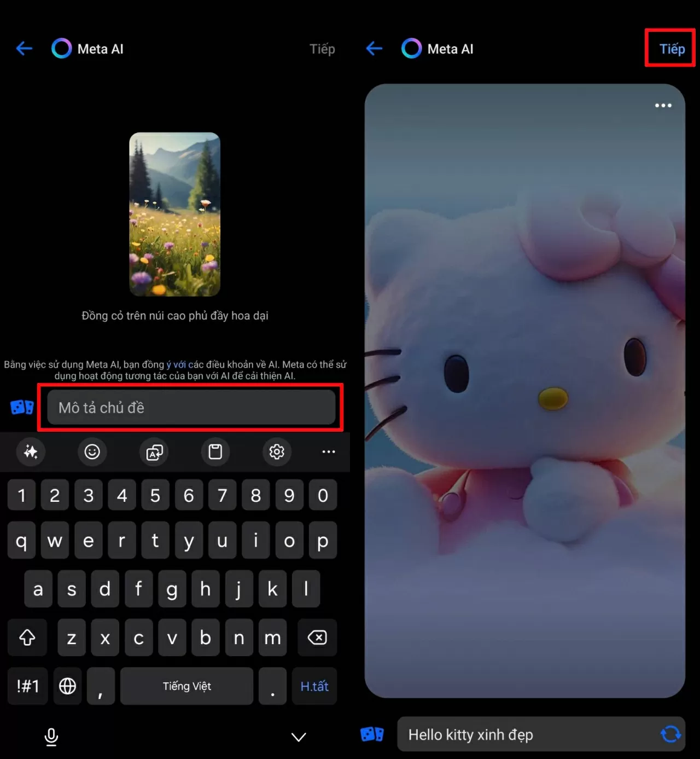Go back using right screen's arrow
700x759 pixels.
[374, 49]
